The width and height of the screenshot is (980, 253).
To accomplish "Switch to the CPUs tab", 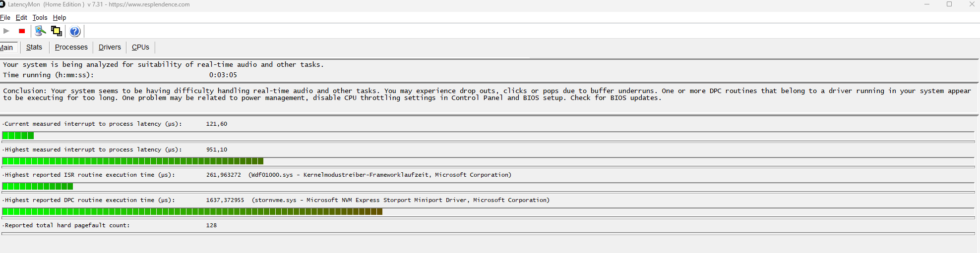I will click(140, 47).
